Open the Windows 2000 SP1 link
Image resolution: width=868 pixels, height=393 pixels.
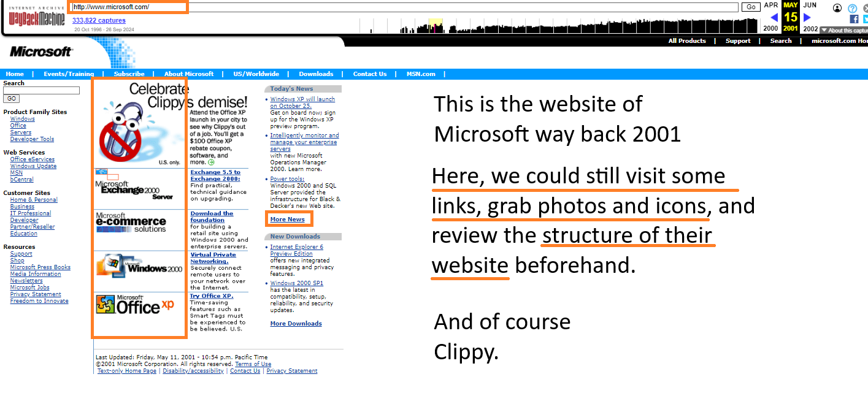pyautogui.click(x=297, y=283)
